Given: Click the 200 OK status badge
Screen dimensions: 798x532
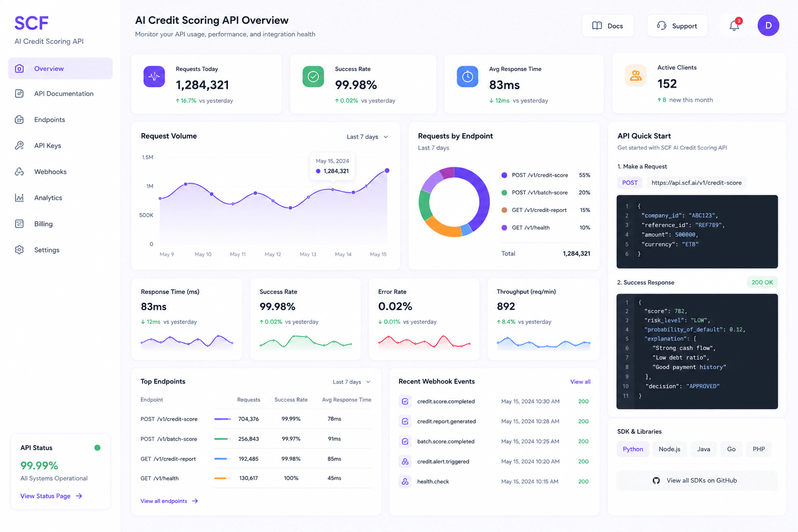Looking at the screenshot, I should click(x=762, y=283).
